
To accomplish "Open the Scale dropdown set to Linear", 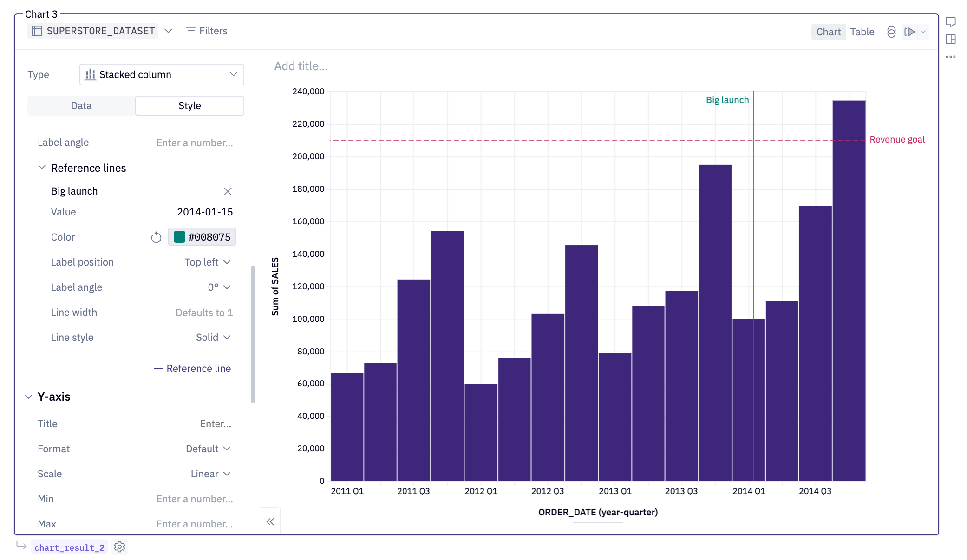I will 209,474.
